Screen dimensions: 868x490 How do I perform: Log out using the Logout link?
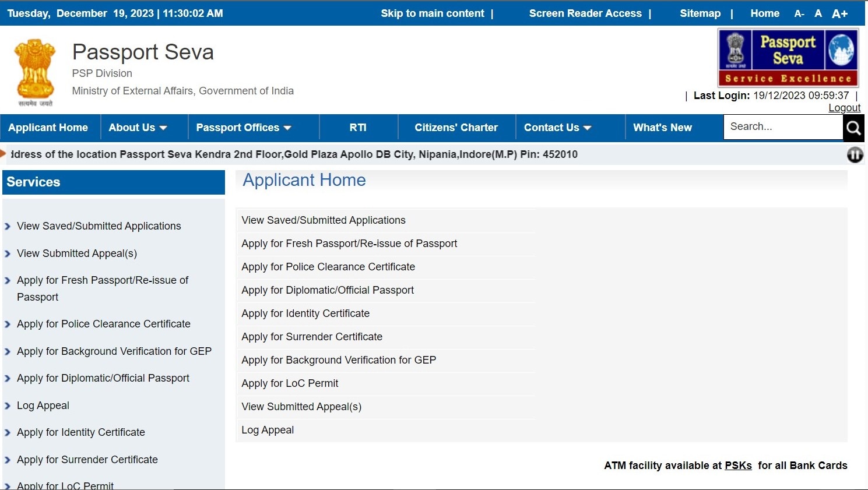pos(844,108)
